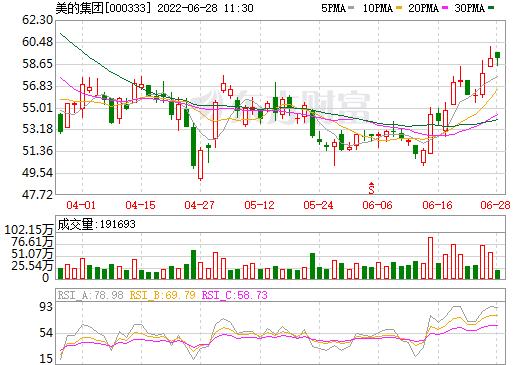520x365 pixels.
Task: Click the 06-16 date label
Action: (x=437, y=205)
